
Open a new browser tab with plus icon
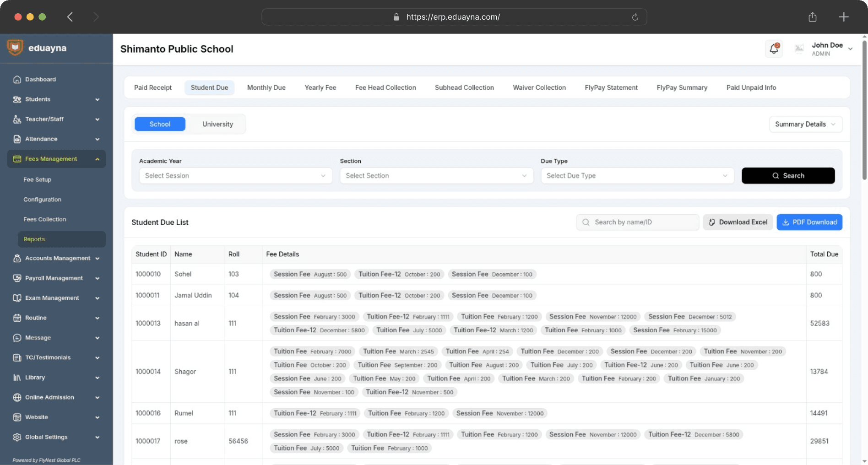point(843,17)
